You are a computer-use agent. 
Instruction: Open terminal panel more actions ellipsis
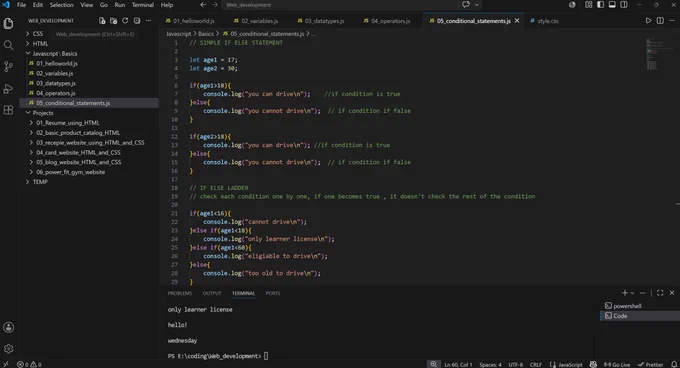(x=642, y=293)
